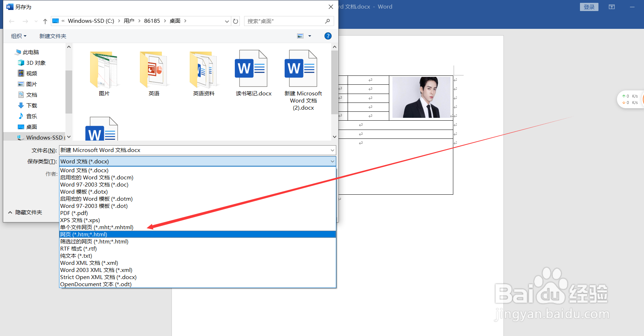Select PDF (*.pdf) save format
This screenshot has width=644, height=336.
(x=74, y=213)
